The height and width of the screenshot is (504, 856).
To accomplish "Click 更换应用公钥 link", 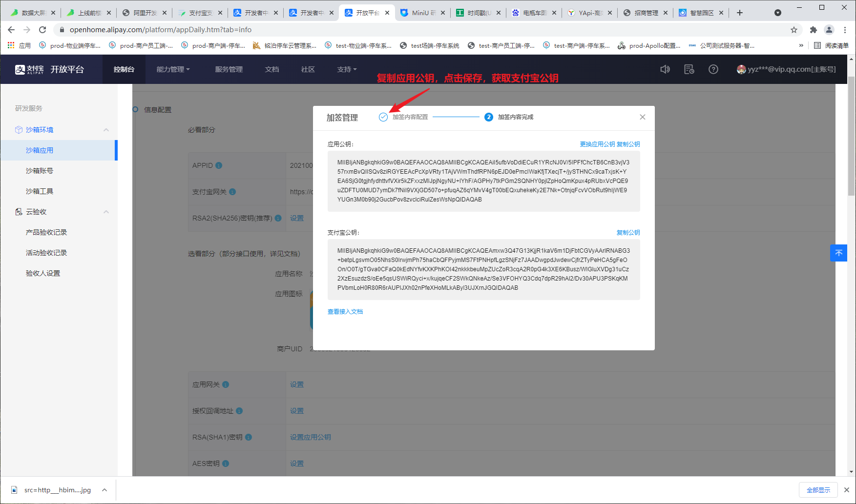I will coord(597,144).
